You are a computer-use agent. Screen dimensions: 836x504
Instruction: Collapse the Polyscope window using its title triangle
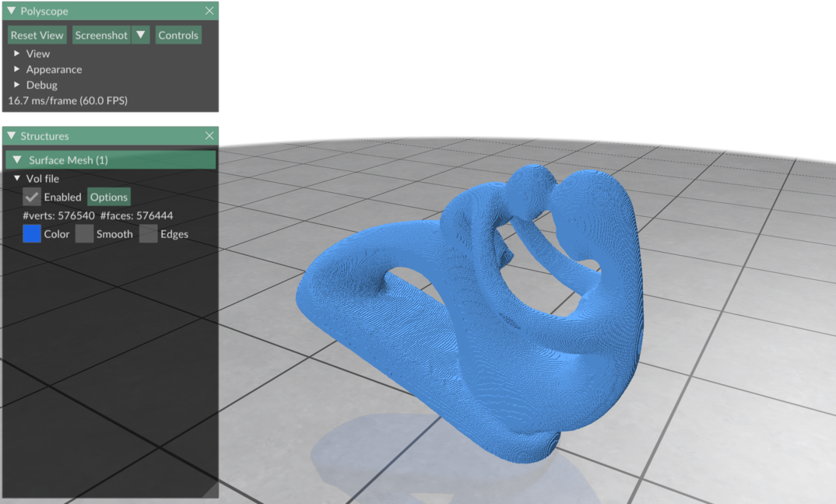pos(11,12)
